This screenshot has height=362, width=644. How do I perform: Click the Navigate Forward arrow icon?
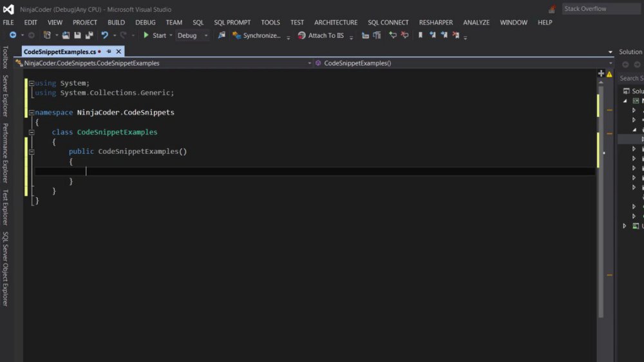click(31, 35)
